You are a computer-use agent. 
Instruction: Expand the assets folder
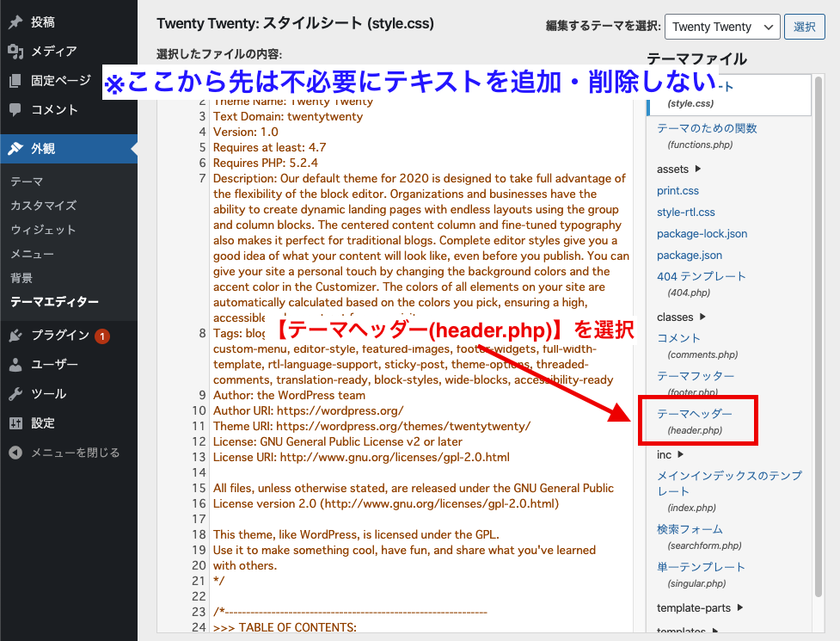pos(678,169)
